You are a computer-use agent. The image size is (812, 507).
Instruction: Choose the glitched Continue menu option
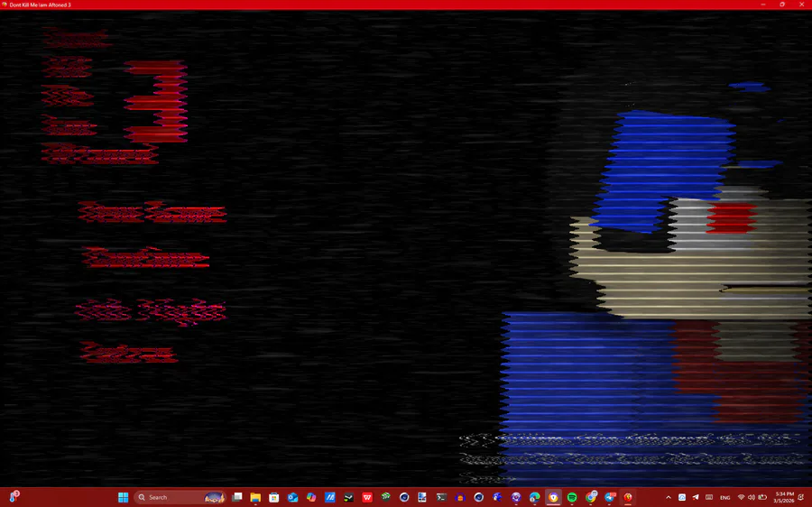145,257
